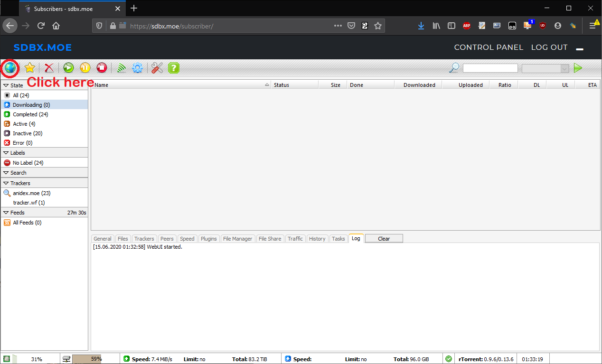Click the Adblock Plus ABP icon

tap(467, 26)
